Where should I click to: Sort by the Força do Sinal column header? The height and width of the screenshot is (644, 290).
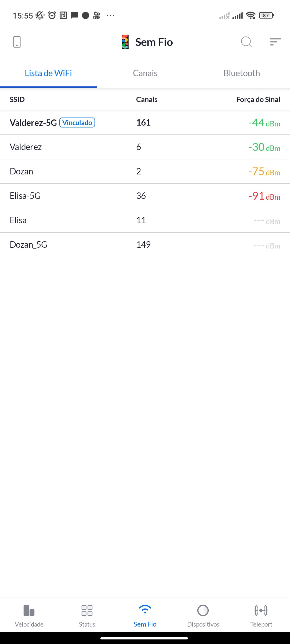258,100
